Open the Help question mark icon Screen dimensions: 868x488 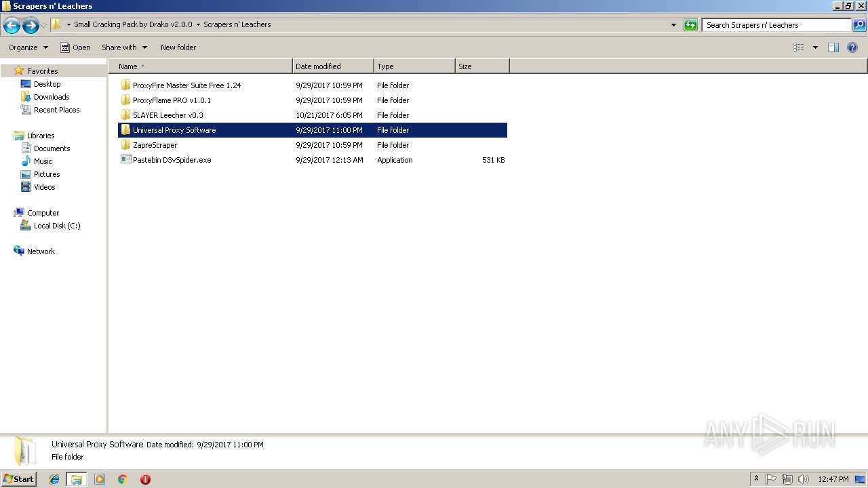point(853,47)
